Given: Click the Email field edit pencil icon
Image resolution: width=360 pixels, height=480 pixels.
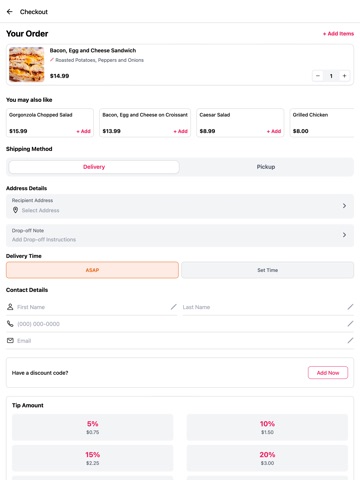Looking at the screenshot, I should 350,340.
